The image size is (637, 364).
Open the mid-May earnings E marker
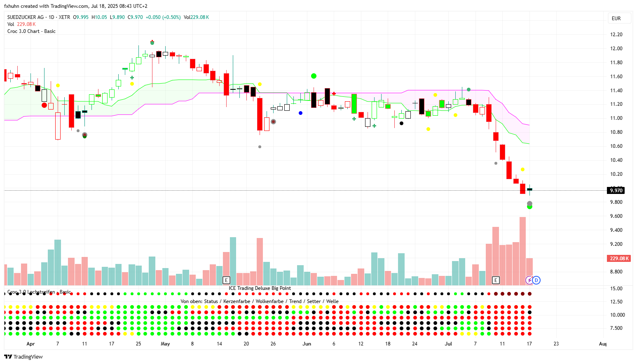pyautogui.click(x=226, y=280)
